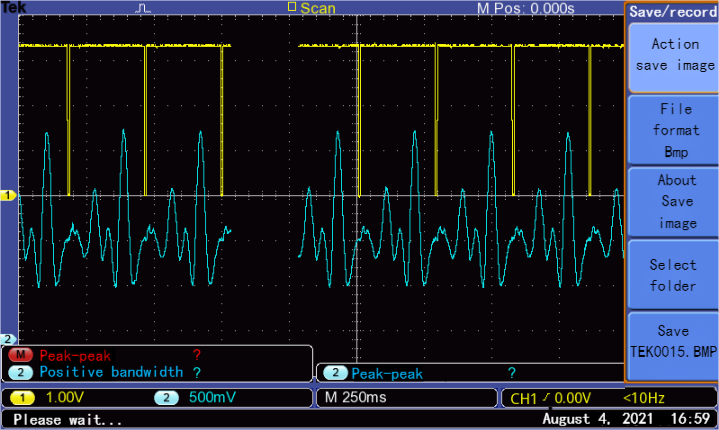This screenshot has height=430, width=719.
Task: Open the Action save image option
Action: [x=674, y=55]
